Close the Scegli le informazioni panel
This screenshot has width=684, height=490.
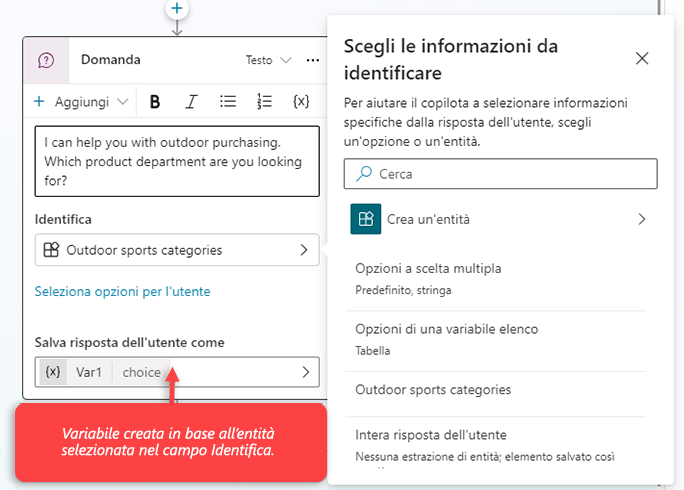tap(642, 58)
